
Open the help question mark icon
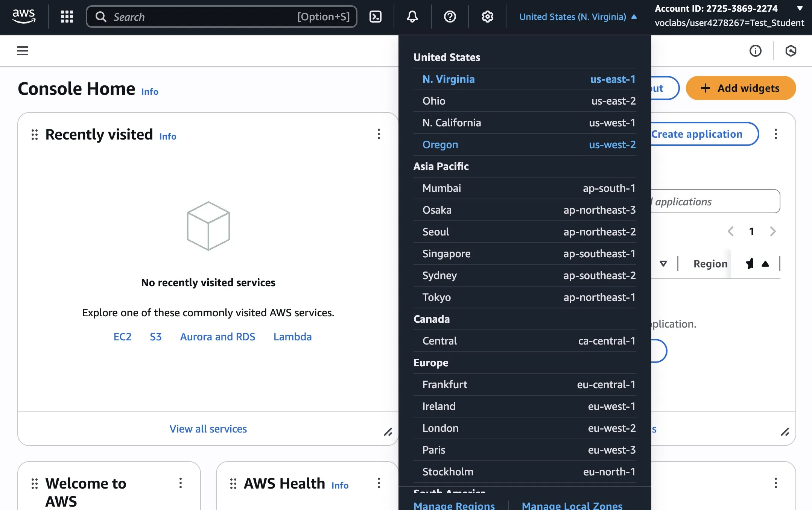450,17
